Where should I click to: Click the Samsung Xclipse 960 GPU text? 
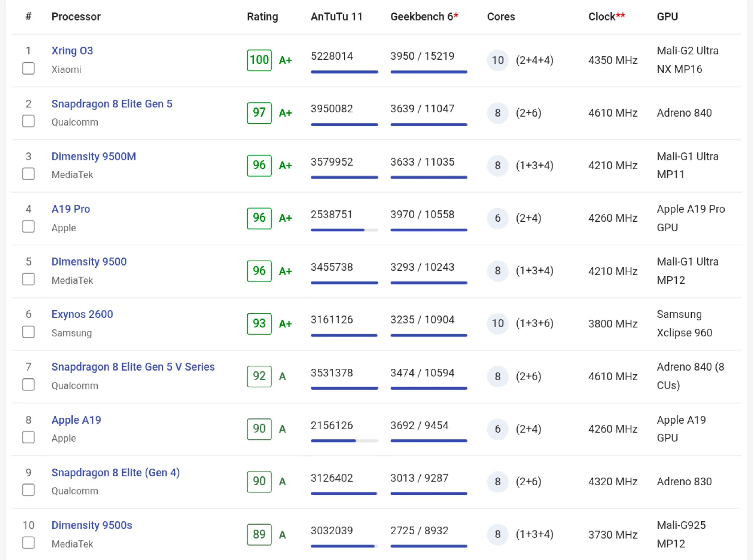(685, 323)
